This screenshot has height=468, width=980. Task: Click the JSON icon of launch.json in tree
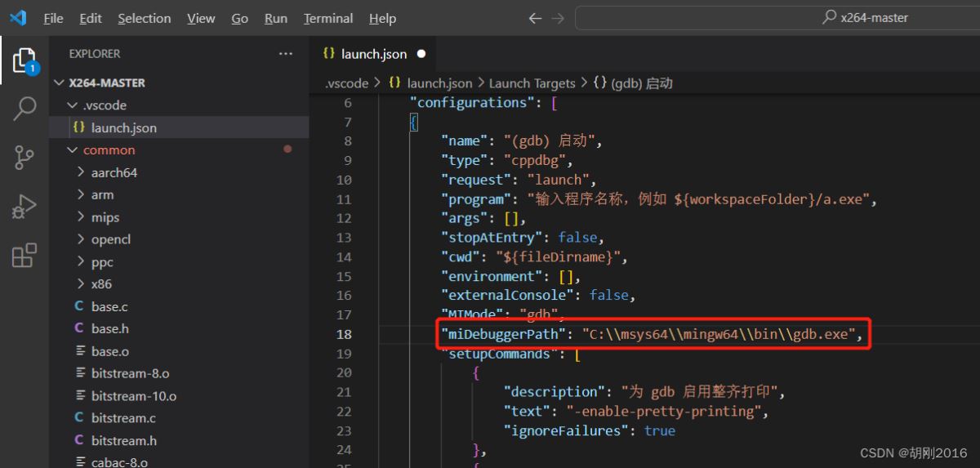pyautogui.click(x=79, y=127)
